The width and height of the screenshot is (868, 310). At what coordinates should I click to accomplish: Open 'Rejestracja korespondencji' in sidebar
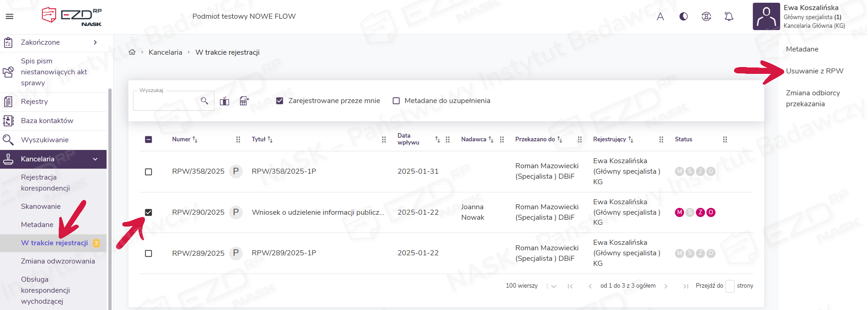click(x=46, y=182)
